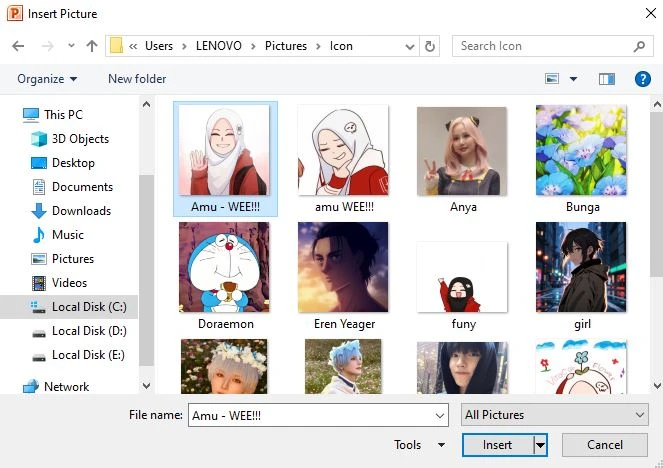This screenshot has width=663, height=468.
Task: Click LENOVO in the address path
Action: (x=219, y=46)
